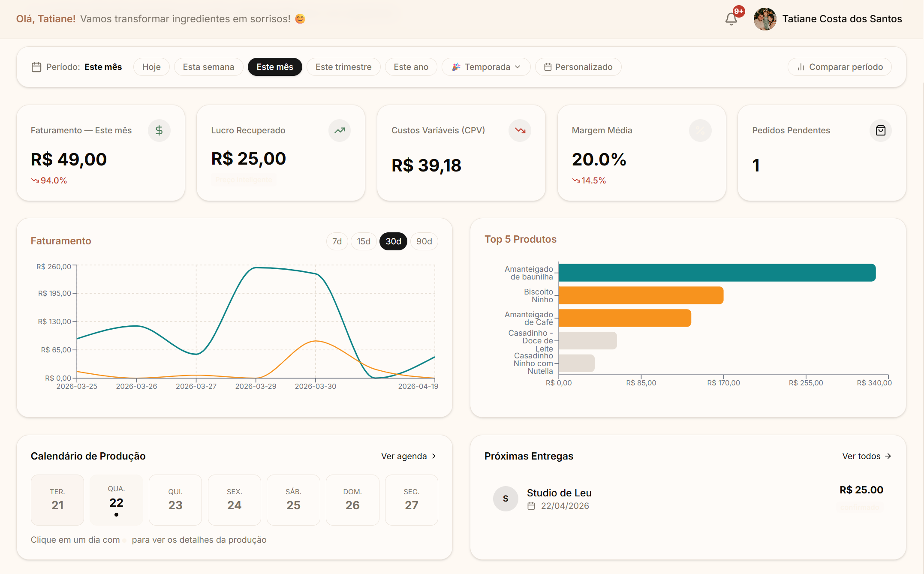Viewport: 924px width, 574px height.
Task: Click the calendar icon next to 22/04/2026
Action: [531, 506]
